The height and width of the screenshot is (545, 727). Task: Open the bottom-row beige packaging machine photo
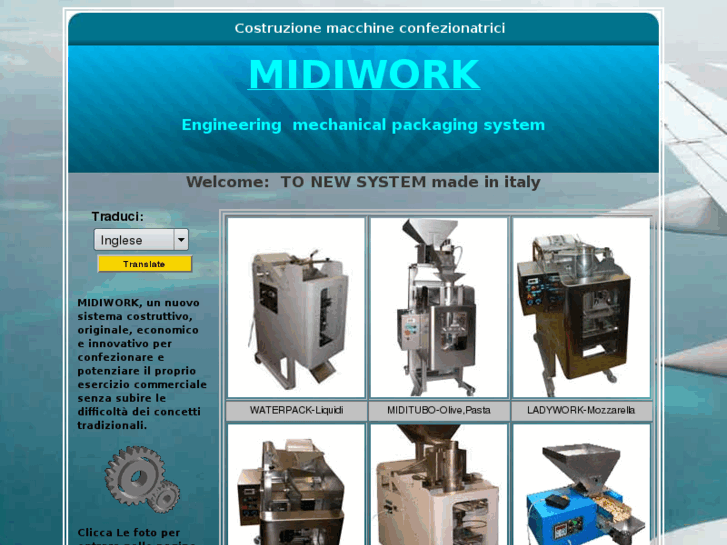click(x=439, y=485)
